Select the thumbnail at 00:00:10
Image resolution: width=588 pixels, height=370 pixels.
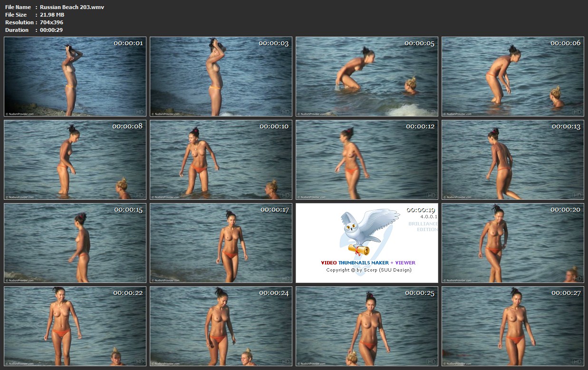pos(221,160)
